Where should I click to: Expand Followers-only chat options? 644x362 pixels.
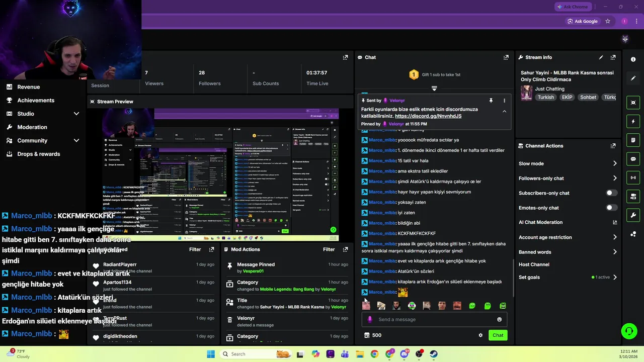pos(615,178)
